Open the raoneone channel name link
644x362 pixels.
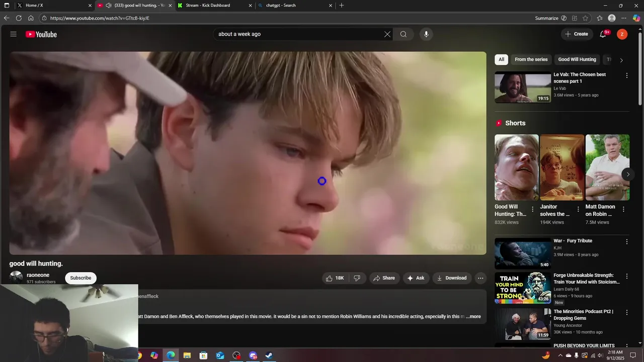coord(38,275)
